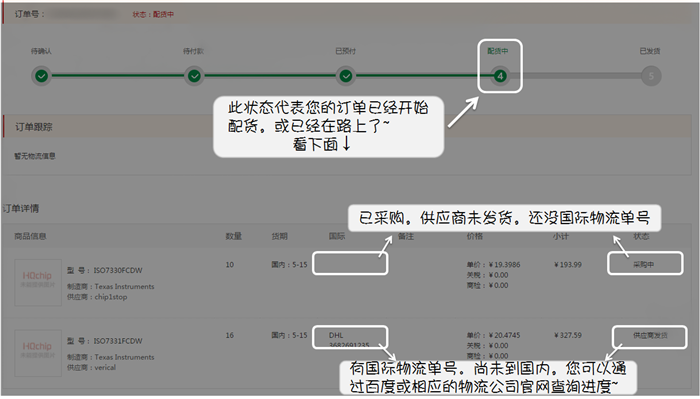Click the step 5 已发货 progress circle
The width and height of the screenshot is (700, 399).
coord(651,76)
